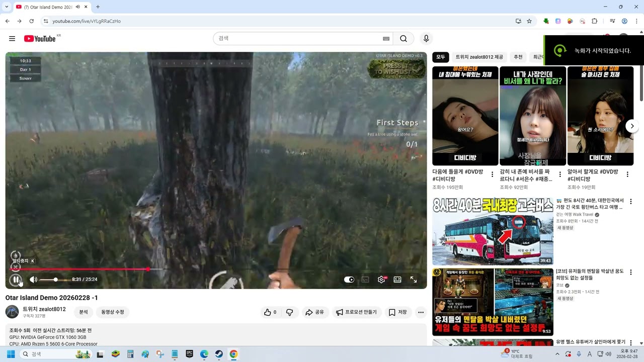
Task: Close the Otar Island Demo tab
Action: pos(86,7)
